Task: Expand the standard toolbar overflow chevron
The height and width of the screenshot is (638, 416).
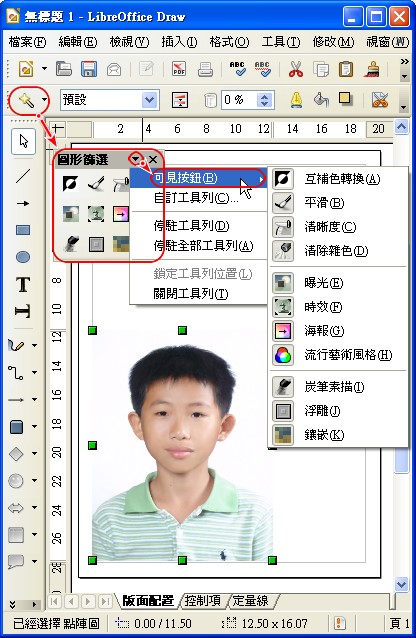Action: point(404,61)
